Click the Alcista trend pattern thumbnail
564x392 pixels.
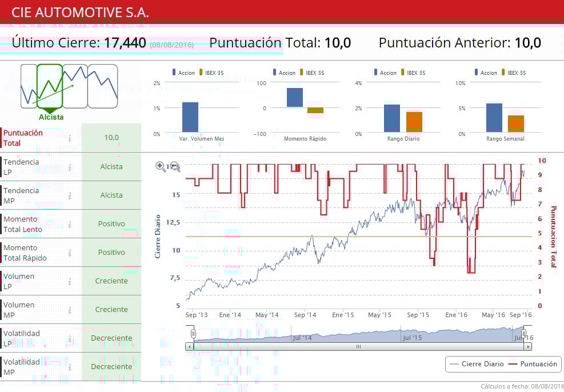pyautogui.click(x=50, y=86)
